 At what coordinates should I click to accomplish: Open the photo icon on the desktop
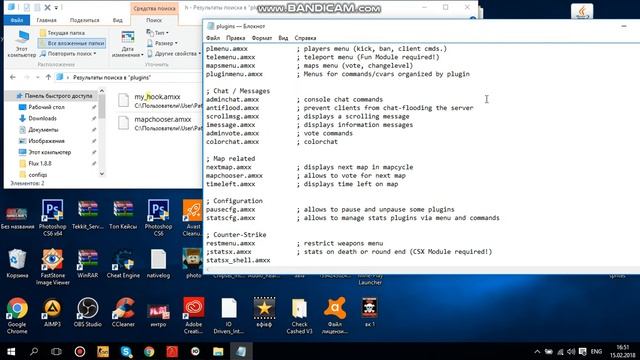click(193, 263)
